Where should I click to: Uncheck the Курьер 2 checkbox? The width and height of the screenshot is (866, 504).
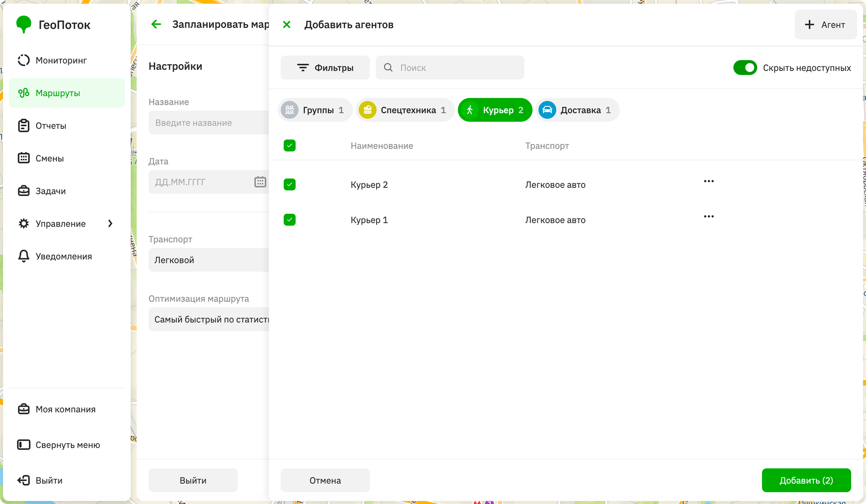pyautogui.click(x=290, y=184)
